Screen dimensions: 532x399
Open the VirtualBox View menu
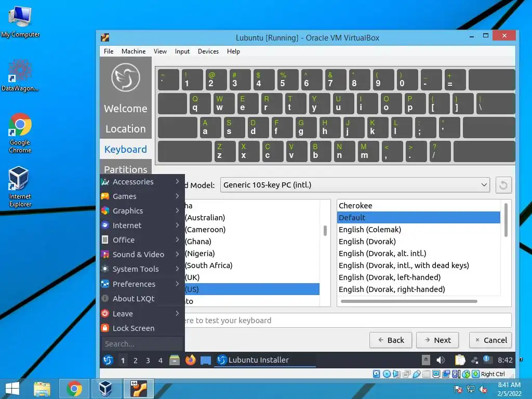pos(160,51)
